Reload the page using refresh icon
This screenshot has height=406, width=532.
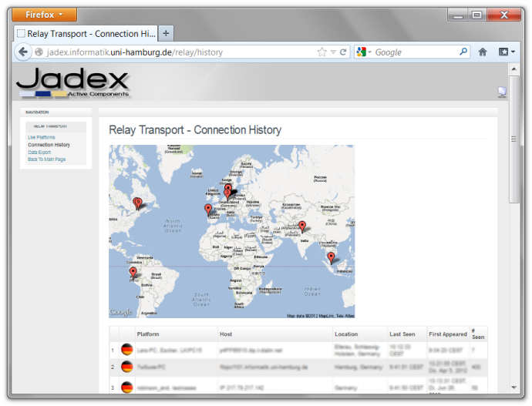point(343,52)
